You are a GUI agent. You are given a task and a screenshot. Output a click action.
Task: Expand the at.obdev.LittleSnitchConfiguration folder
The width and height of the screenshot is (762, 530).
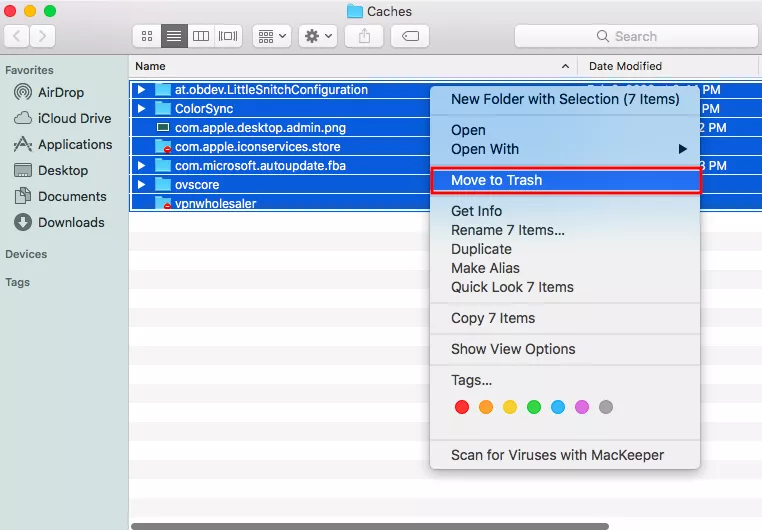[x=141, y=89]
